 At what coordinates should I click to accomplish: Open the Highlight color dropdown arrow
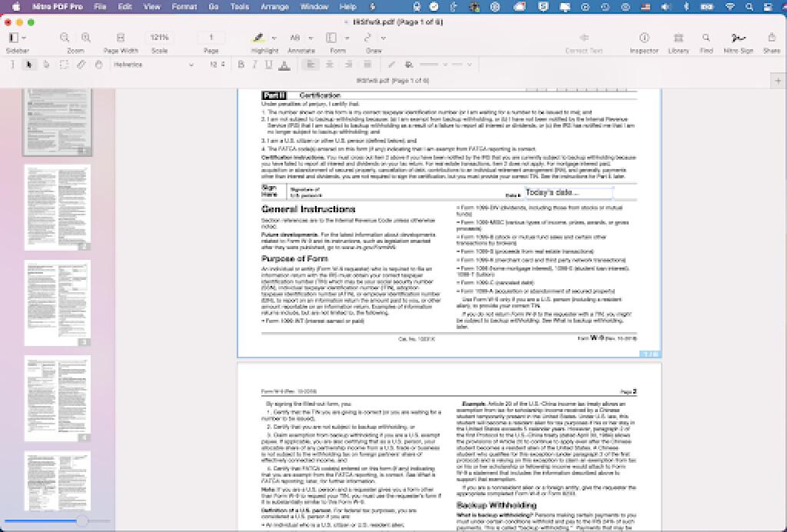click(274, 37)
